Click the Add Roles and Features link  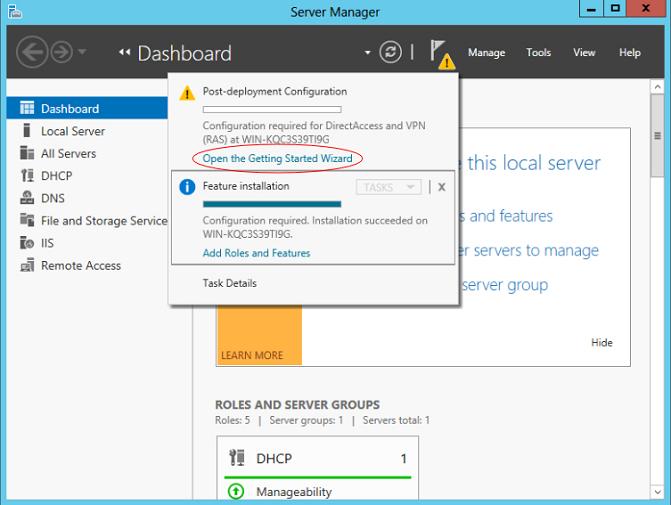pos(256,253)
